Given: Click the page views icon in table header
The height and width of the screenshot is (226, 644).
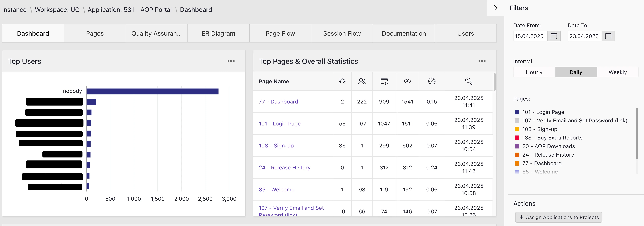Looking at the screenshot, I should [384, 81].
